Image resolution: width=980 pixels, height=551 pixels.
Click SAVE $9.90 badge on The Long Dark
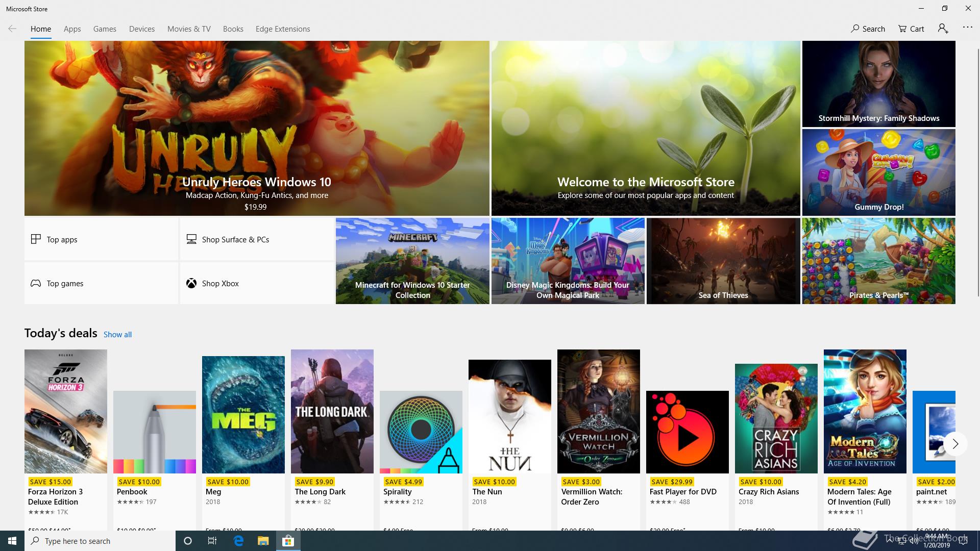[x=314, y=482]
